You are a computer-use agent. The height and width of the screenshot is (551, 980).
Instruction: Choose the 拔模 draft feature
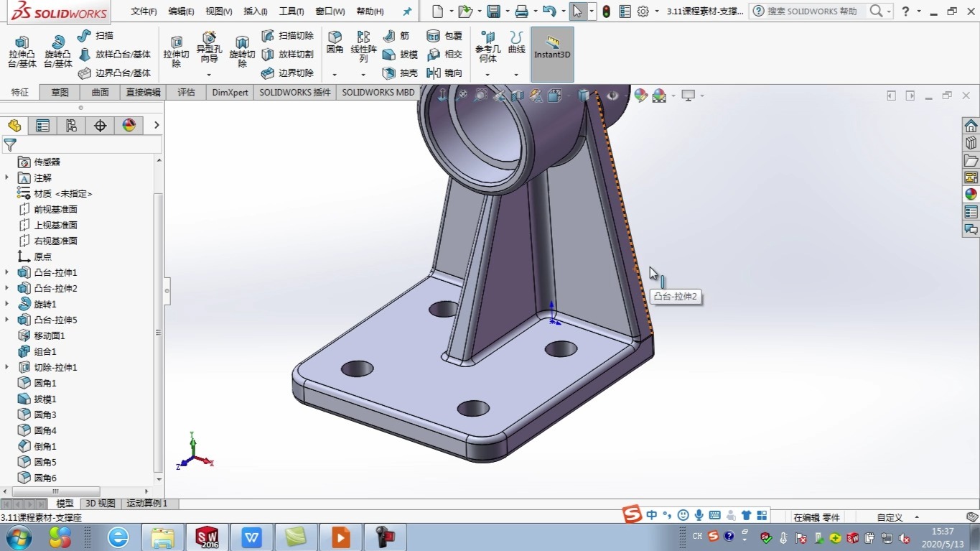[x=400, y=55]
